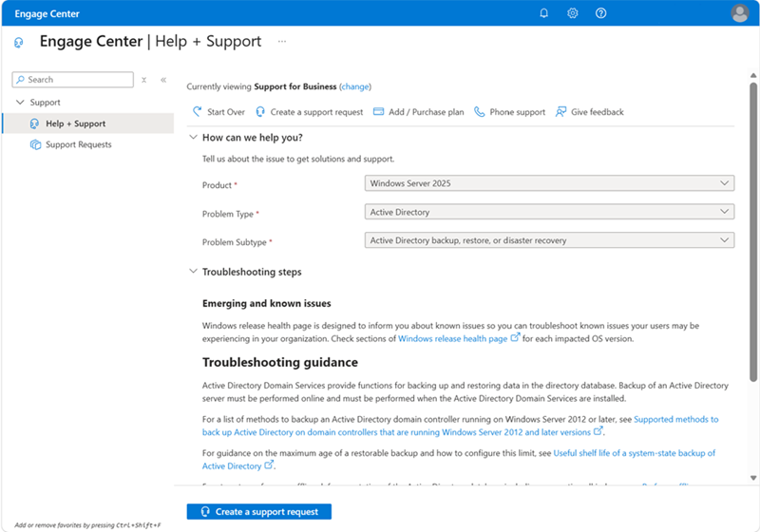The height and width of the screenshot is (532, 760).
Task: Click external link icon after Windows release health page
Action: click(515, 337)
